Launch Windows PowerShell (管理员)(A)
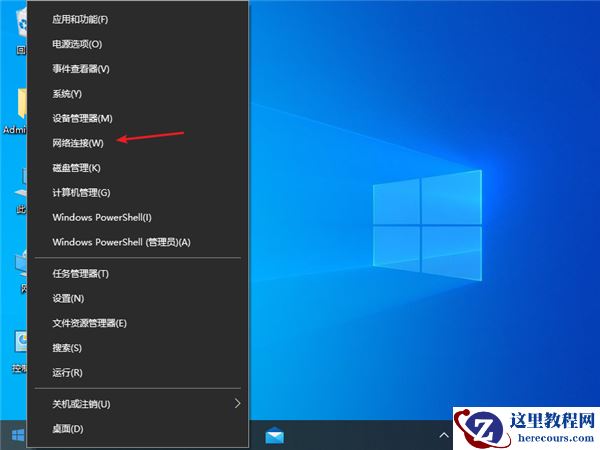The image size is (600, 450). click(x=138, y=242)
